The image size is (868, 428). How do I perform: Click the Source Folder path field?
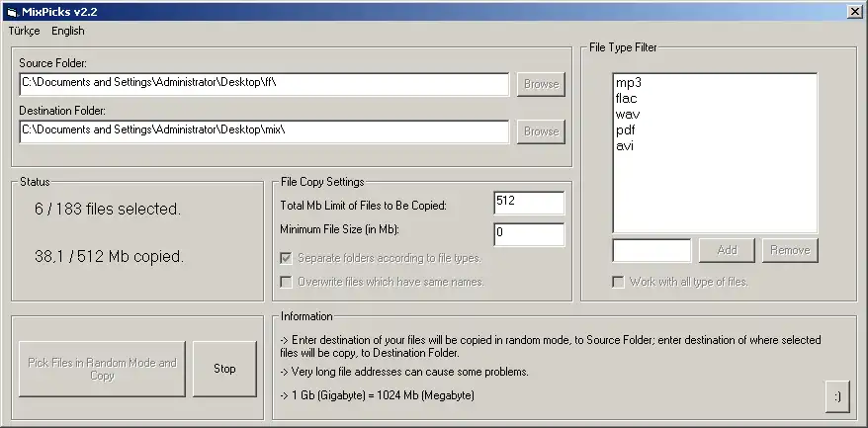(264, 84)
